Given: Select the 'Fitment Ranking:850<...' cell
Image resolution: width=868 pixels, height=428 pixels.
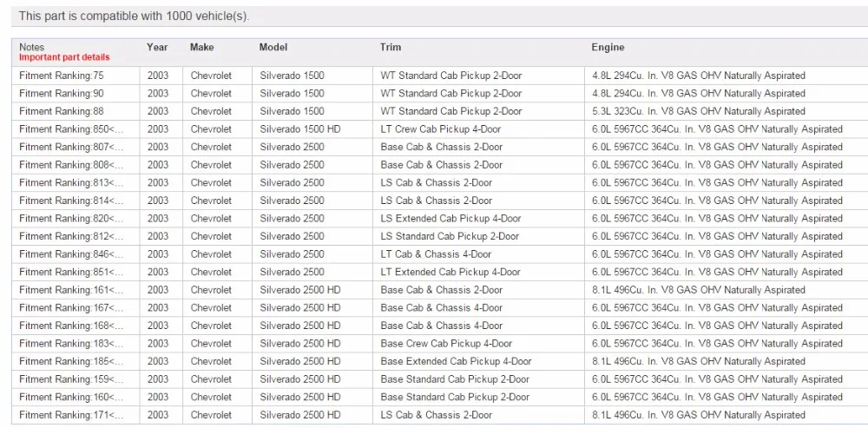Looking at the screenshot, I should tap(76, 129).
